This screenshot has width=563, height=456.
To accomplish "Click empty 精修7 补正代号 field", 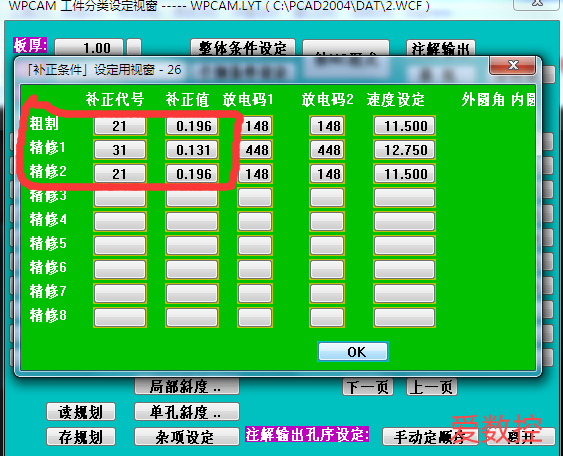I will 120,294.
